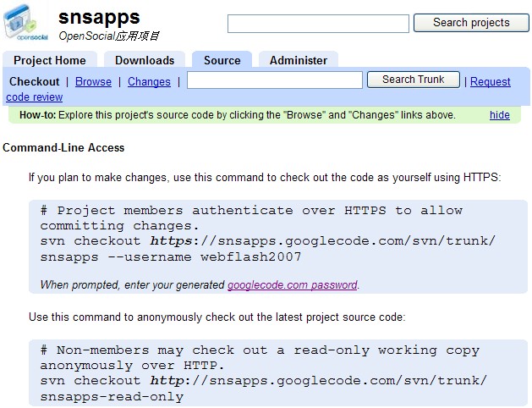Viewport: 532px width, 408px height.
Task: Click the 'snsapps-read-only' command line
Action: 112,396
